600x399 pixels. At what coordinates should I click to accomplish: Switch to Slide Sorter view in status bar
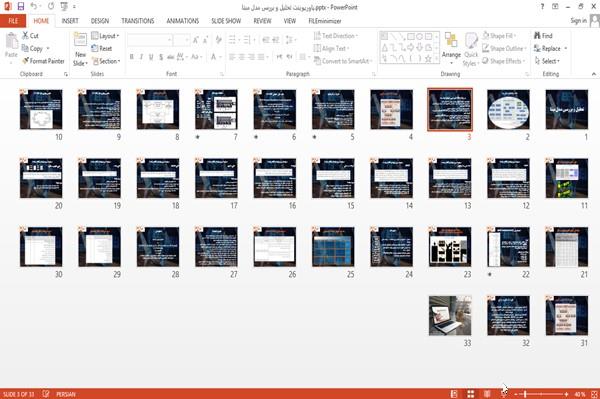[471, 394]
